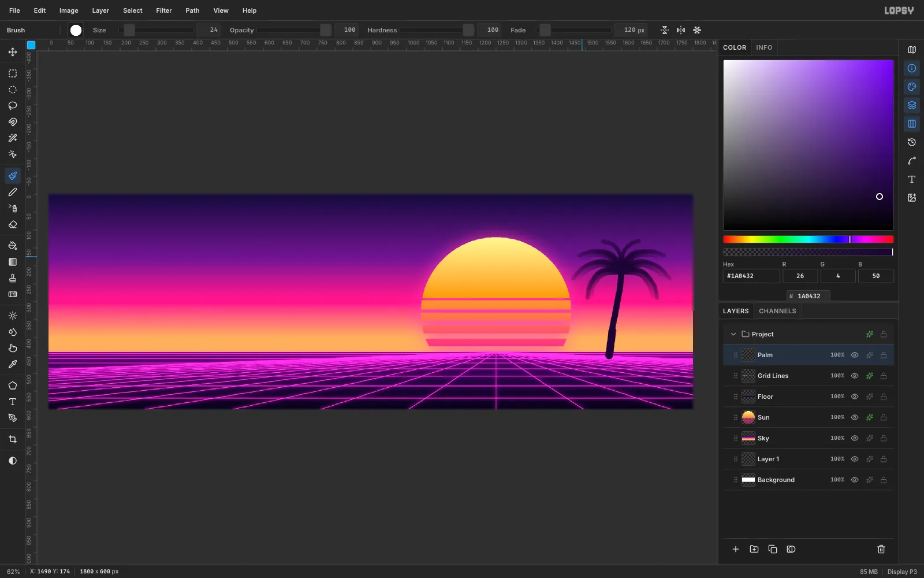The height and width of the screenshot is (578, 924).
Task: Collapse the Project layer group
Action: [733, 334]
